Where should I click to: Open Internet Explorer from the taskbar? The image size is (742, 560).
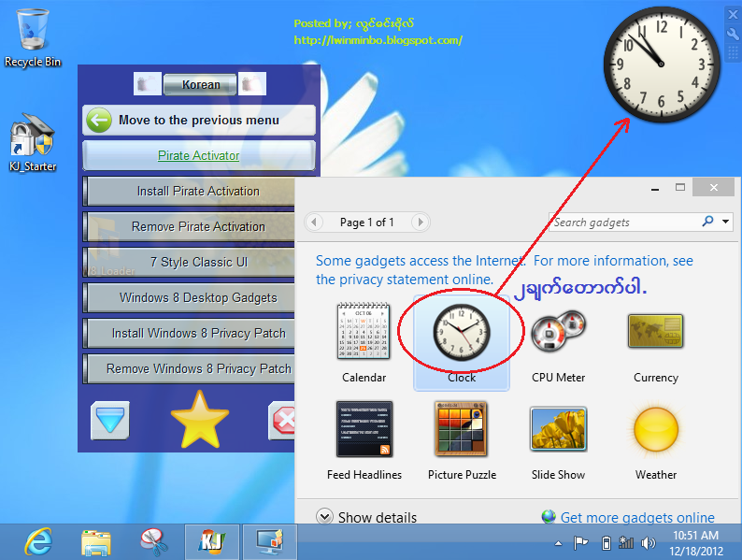[38, 541]
